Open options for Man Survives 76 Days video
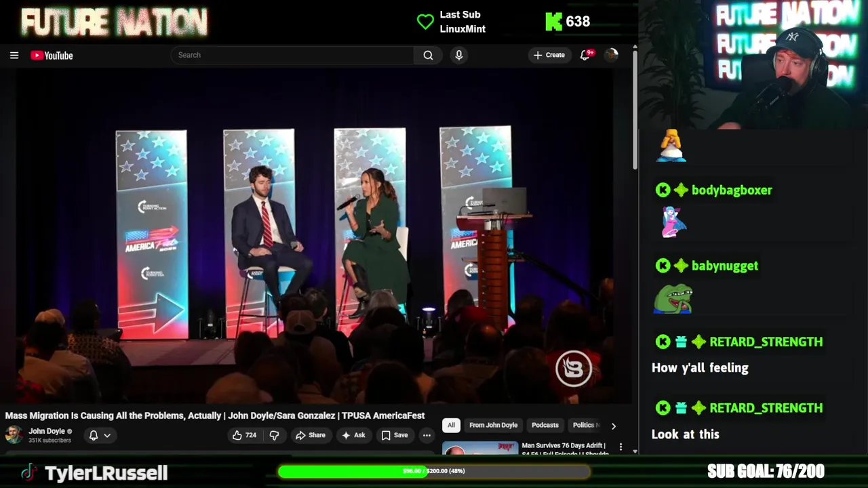Viewport: 868px width, 488px height. point(620,447)
